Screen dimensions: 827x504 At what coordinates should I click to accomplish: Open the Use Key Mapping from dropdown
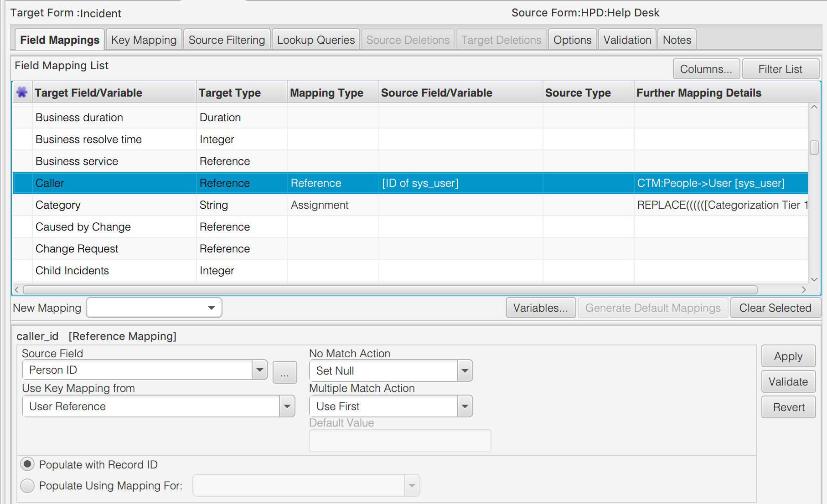point(287,406)
